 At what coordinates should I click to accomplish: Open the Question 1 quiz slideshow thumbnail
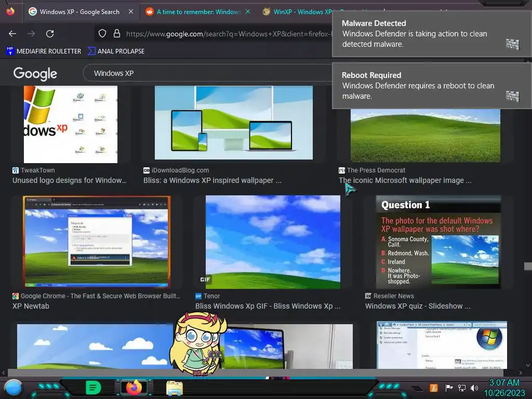click(438, 242)
